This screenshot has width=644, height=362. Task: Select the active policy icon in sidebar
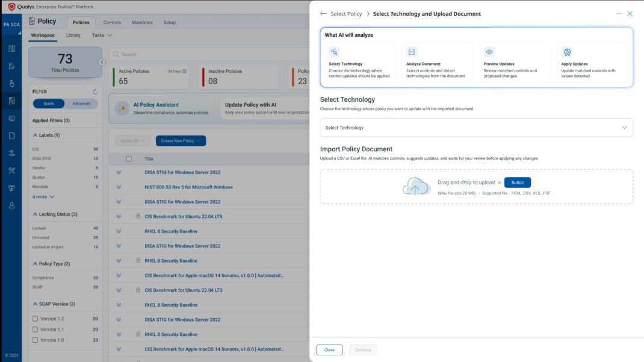[x=11, y=101]
